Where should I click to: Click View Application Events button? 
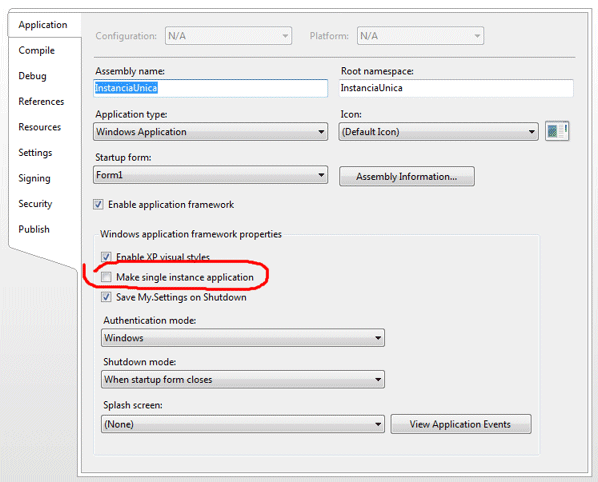pyautogui.click(x=461, y=424)
